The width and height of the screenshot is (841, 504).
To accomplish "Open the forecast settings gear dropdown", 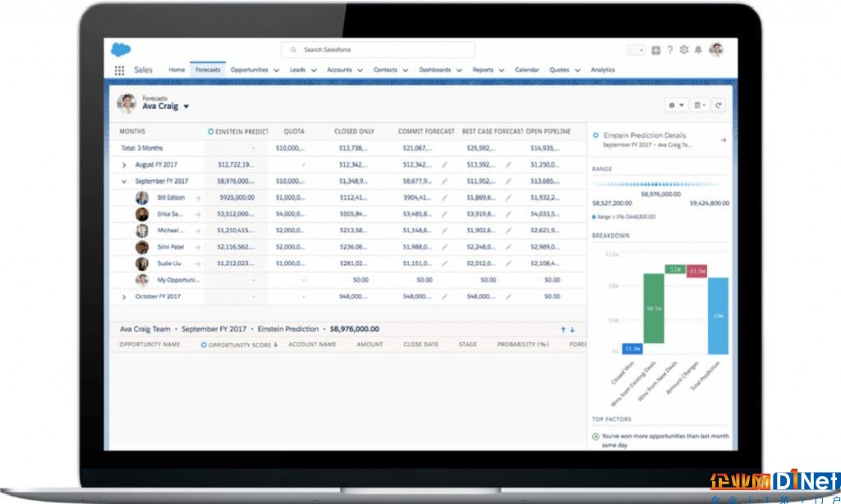I will pos(675,105).
